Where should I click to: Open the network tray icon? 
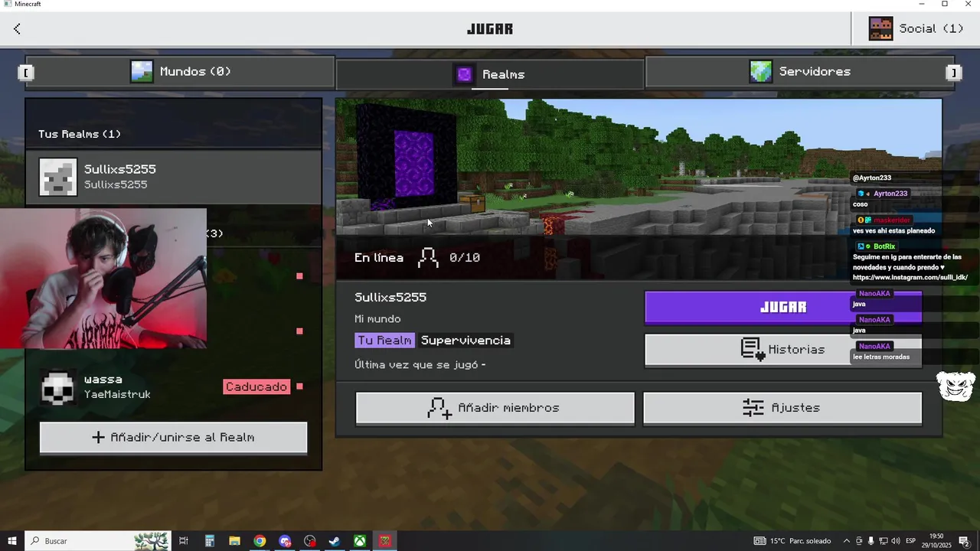tap(883, 541)
